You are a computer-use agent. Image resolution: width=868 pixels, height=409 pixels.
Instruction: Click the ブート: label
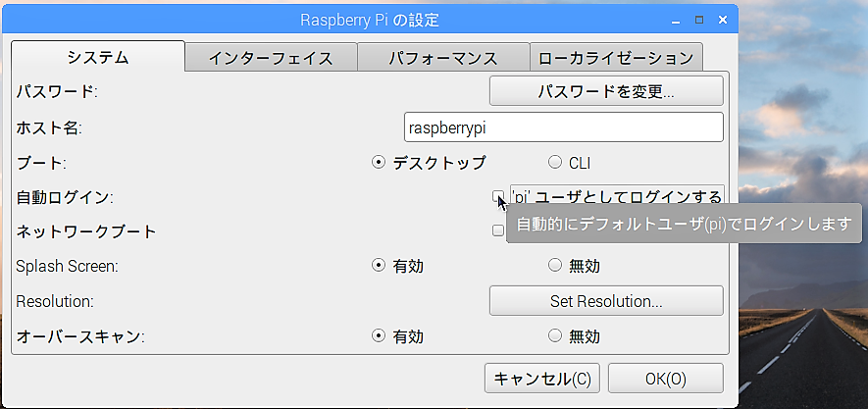[x=41, y=163]
